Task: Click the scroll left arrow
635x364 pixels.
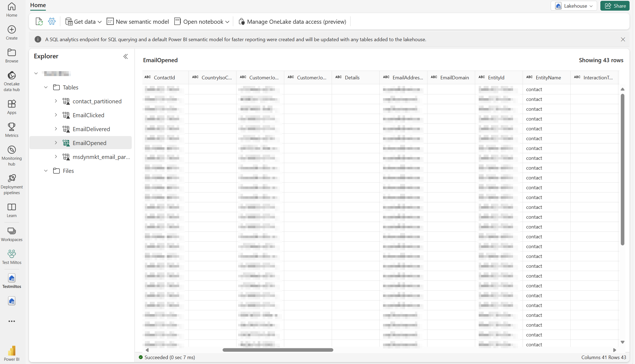Action: (147, 350)
